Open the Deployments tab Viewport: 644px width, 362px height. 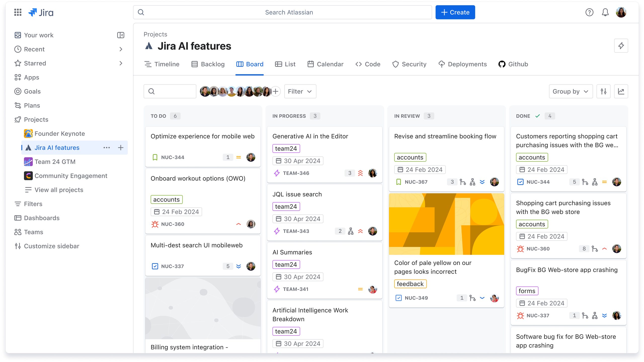coord(462,64)
